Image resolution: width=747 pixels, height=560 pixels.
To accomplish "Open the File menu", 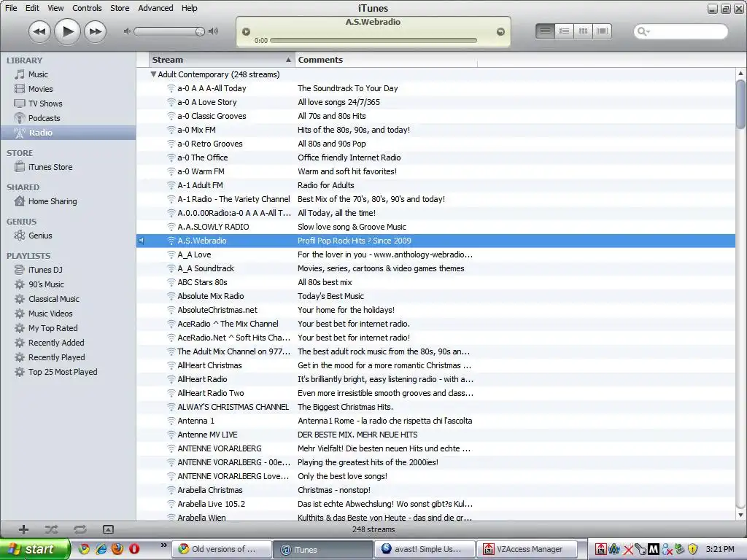I will [x=11, y=8].
